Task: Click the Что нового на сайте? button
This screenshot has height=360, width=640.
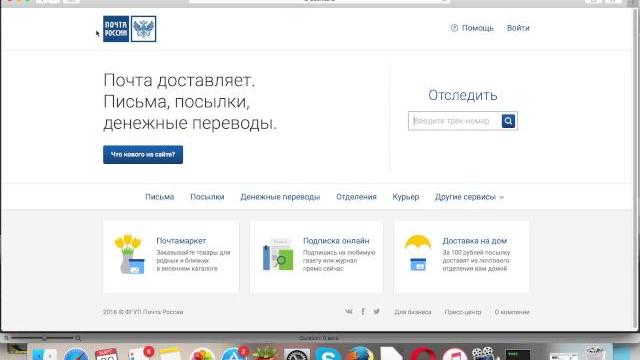Action: pos(143,155)
